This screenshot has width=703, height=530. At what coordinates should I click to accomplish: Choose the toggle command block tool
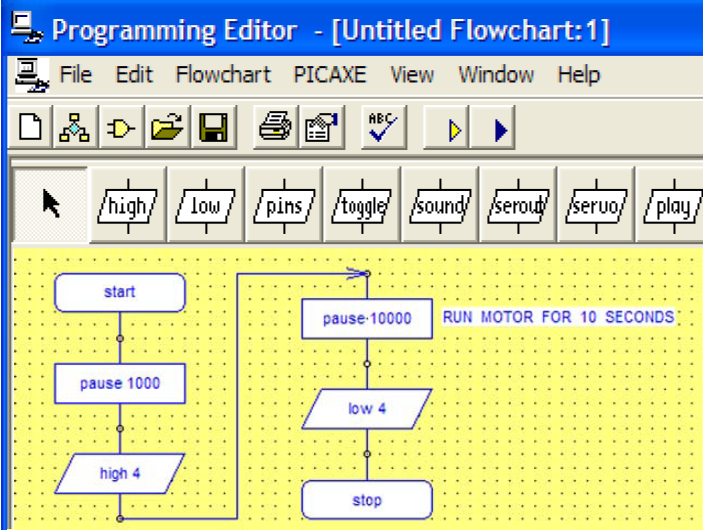point(362,206)
